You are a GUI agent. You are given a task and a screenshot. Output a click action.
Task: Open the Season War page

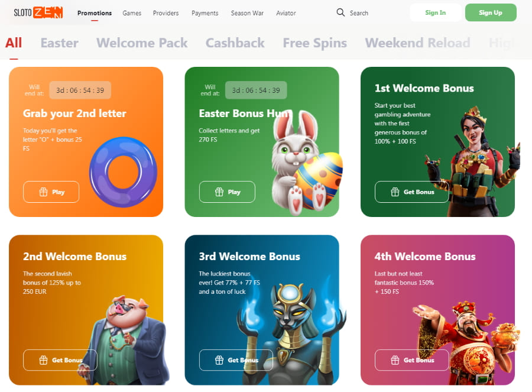coord(247,13)
